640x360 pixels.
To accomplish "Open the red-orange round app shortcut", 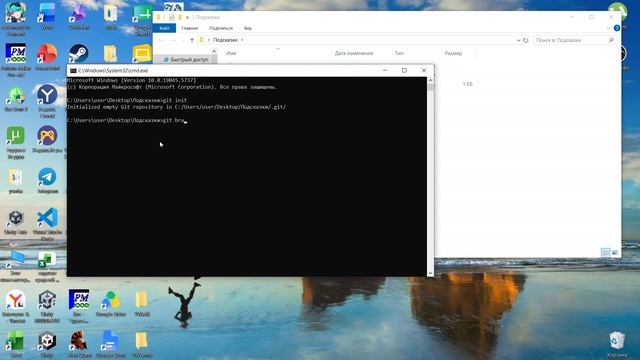I will pos(47,54).
